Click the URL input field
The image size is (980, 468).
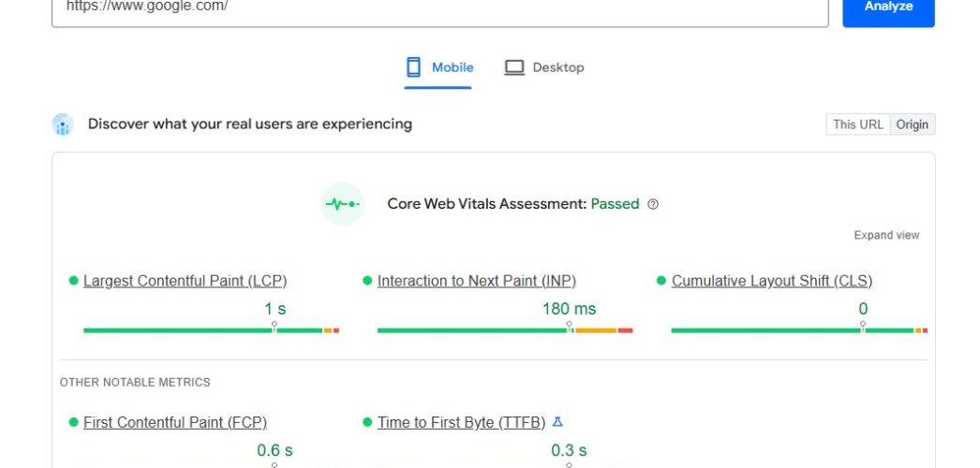pos(440,7)
